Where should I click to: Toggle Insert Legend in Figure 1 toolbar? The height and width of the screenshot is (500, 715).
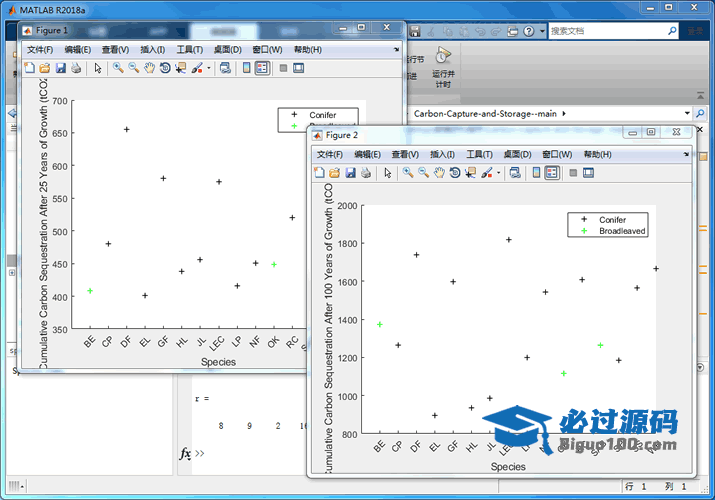(262, 68)
